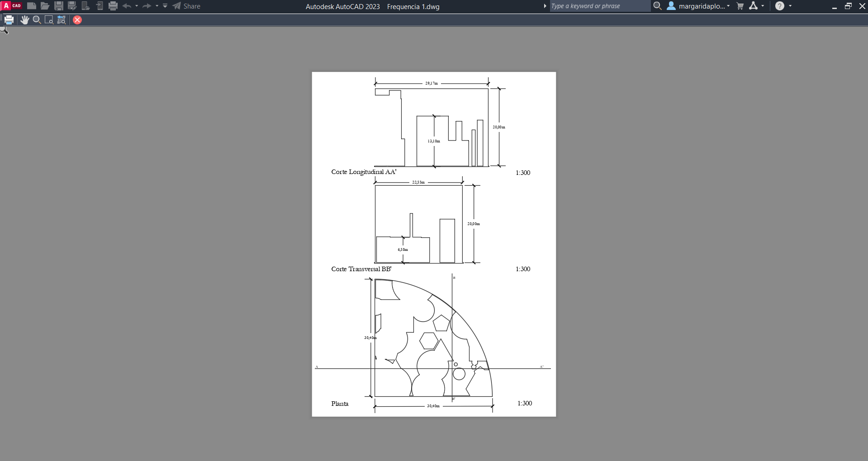The width and height of the screenshot is (868, 461).
Task: Click the Autodesk connect triangle icon
Action: [753, 6]
